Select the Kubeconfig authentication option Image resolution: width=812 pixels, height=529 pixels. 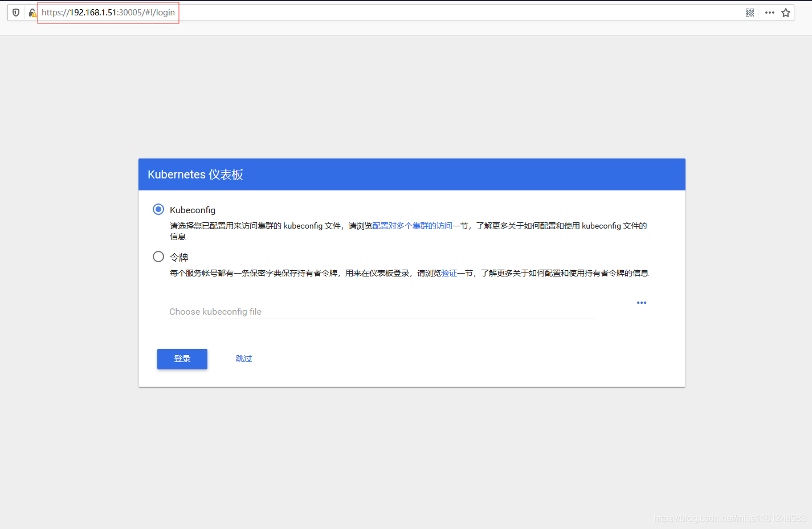(x=158, y=209)
